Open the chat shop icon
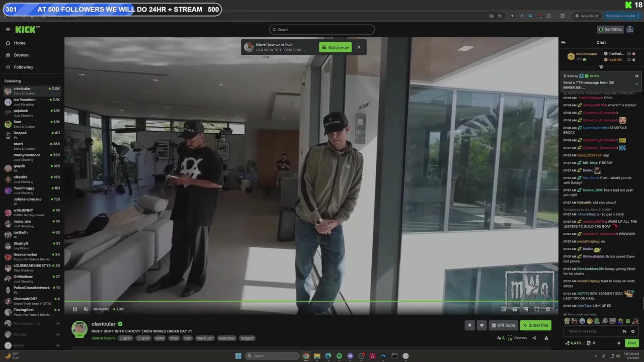Screen dimensions: 644x362 pos(589,343)
